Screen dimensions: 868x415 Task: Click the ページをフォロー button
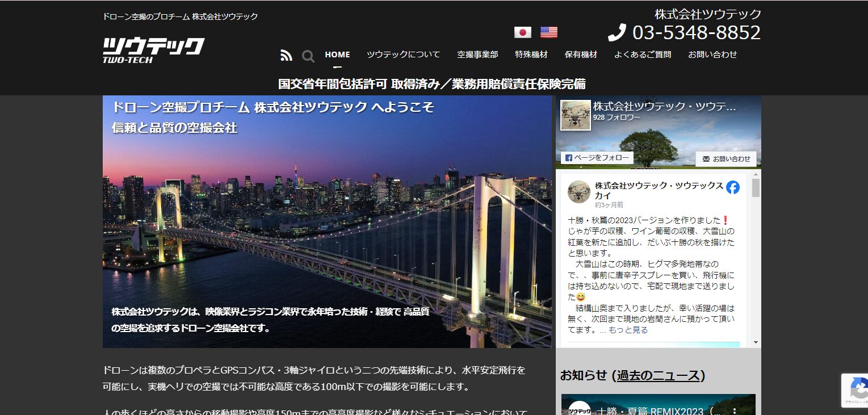(x=597, y=158)
